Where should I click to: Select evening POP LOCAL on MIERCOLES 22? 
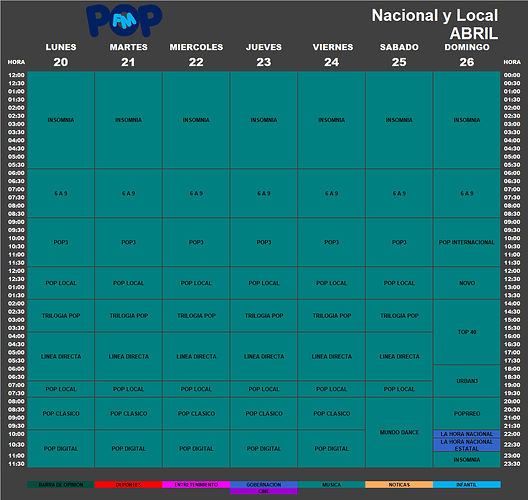[x=196, y=389]
